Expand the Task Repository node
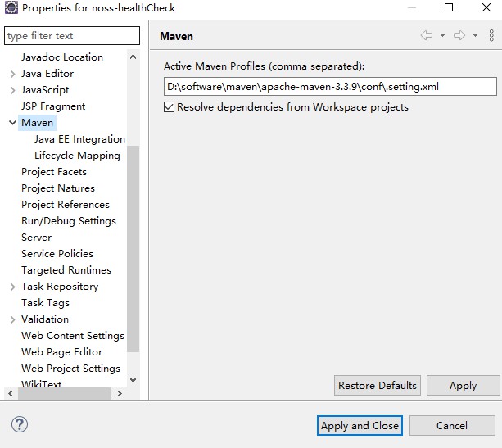 12,287
